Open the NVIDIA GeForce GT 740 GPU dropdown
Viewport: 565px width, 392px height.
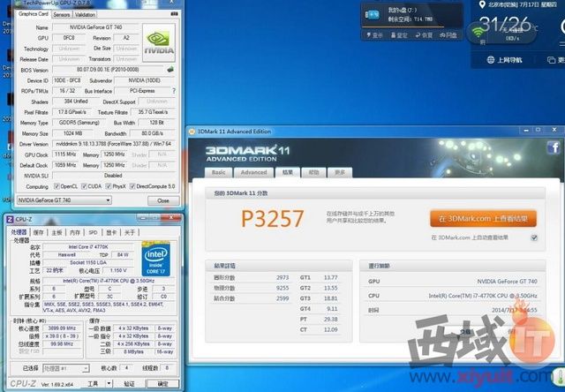[64, 200]
